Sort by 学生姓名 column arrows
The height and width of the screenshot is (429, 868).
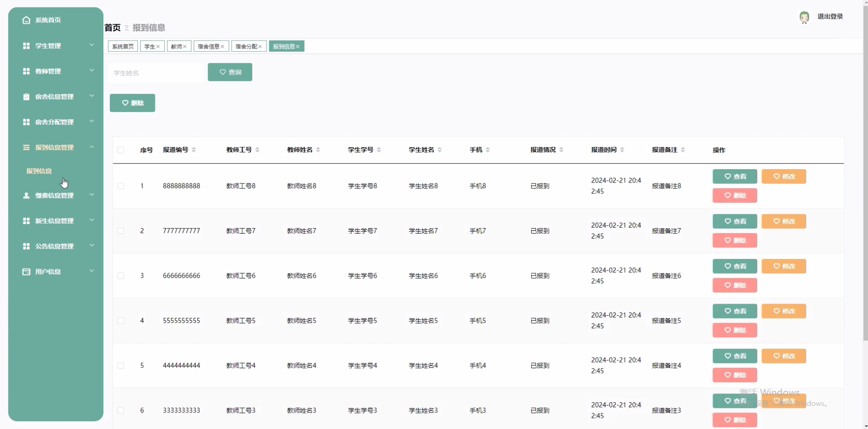tap(440, 150)
